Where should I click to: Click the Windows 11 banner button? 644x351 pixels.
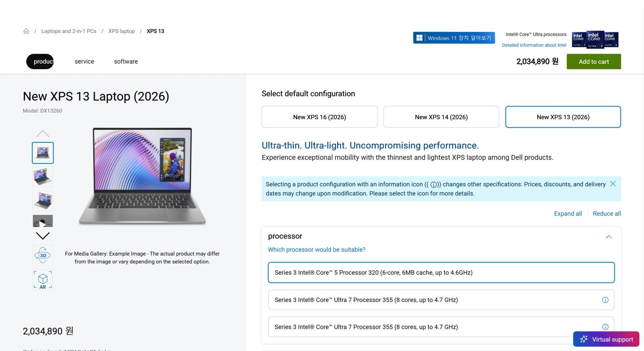(454, 38)
